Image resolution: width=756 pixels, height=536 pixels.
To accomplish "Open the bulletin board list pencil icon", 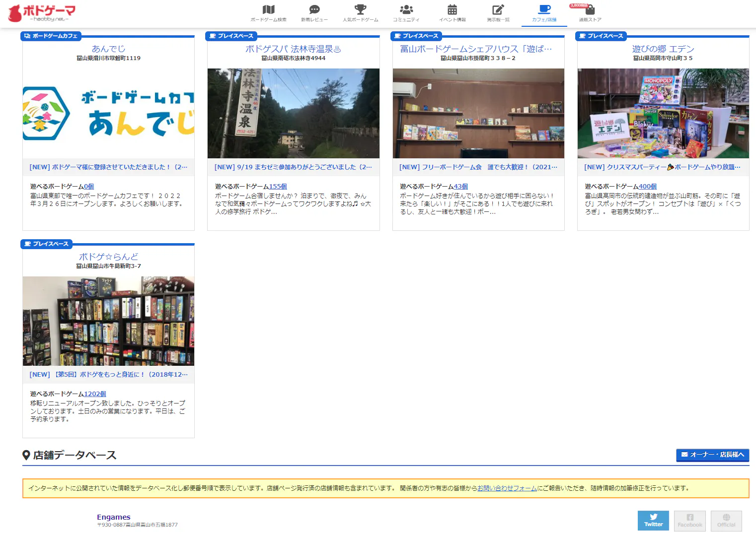I will (x=498, y=10).
